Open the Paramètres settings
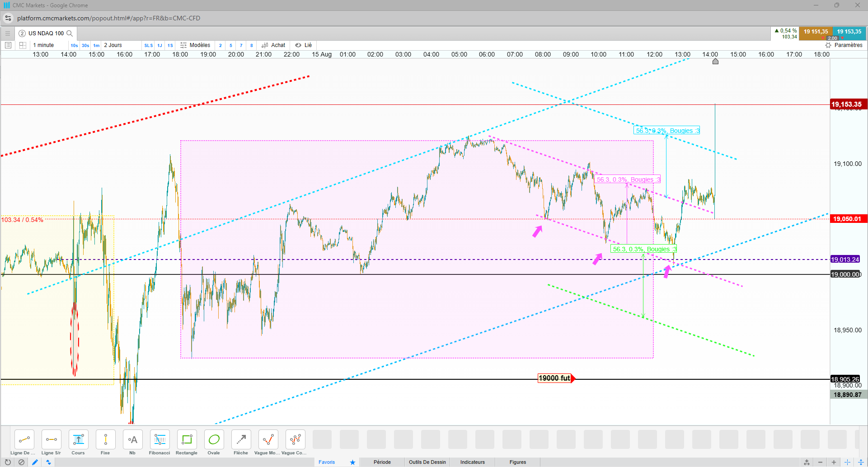Screen dimensions: 868x467 [x=844, y=45]
